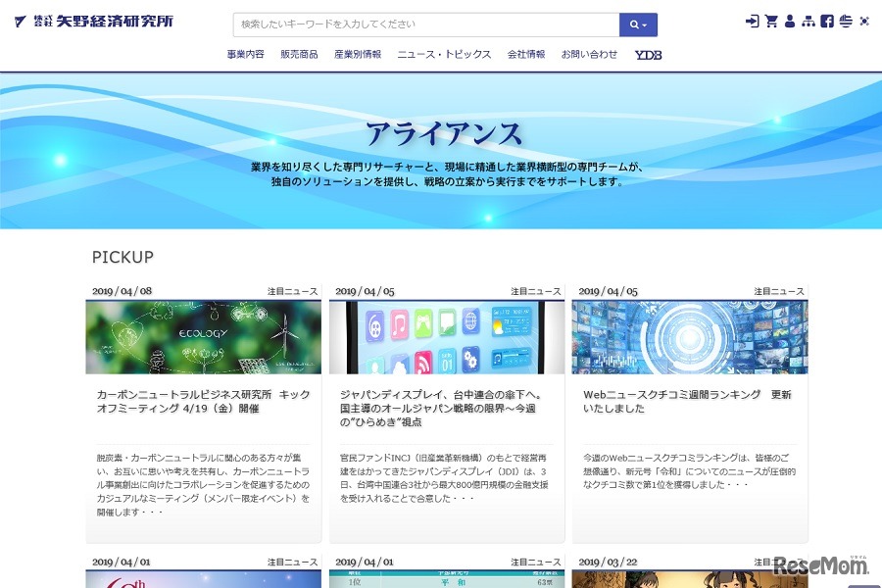
Task: Select the user account icon
Action: click(790, 21)
